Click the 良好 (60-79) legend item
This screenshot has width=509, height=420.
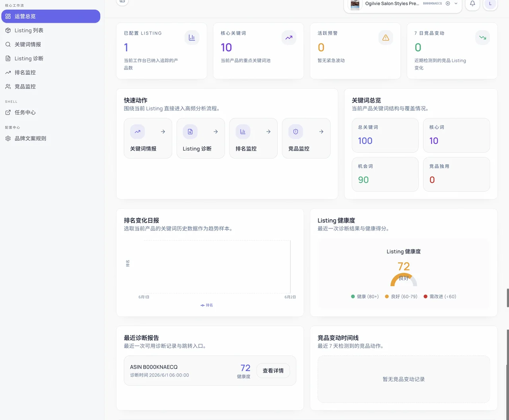tap(401, 296)
